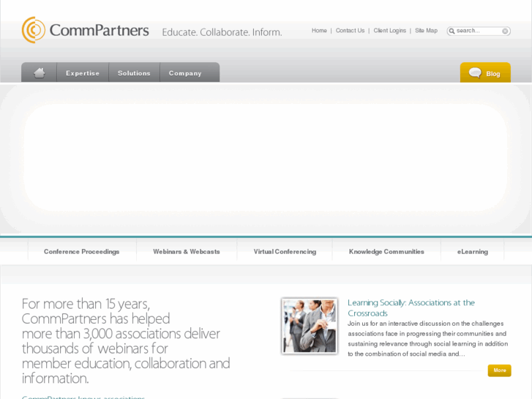Select the eLearning tab
The image size is (532, 399).
point(473,252)
